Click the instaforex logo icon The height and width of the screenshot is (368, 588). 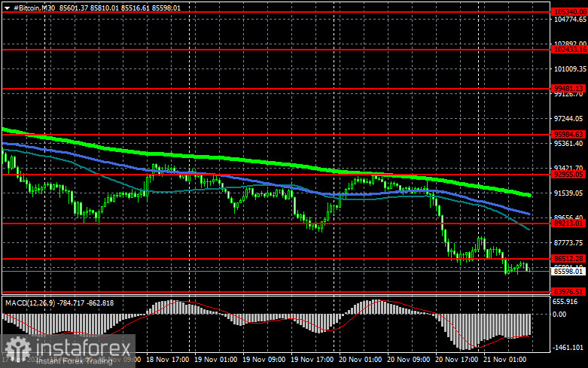click(17, 347)
